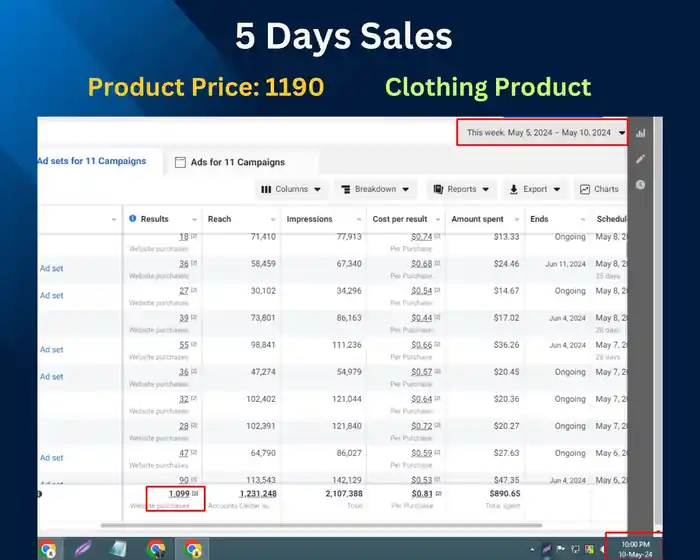Open the Columns dropdown

291,189
